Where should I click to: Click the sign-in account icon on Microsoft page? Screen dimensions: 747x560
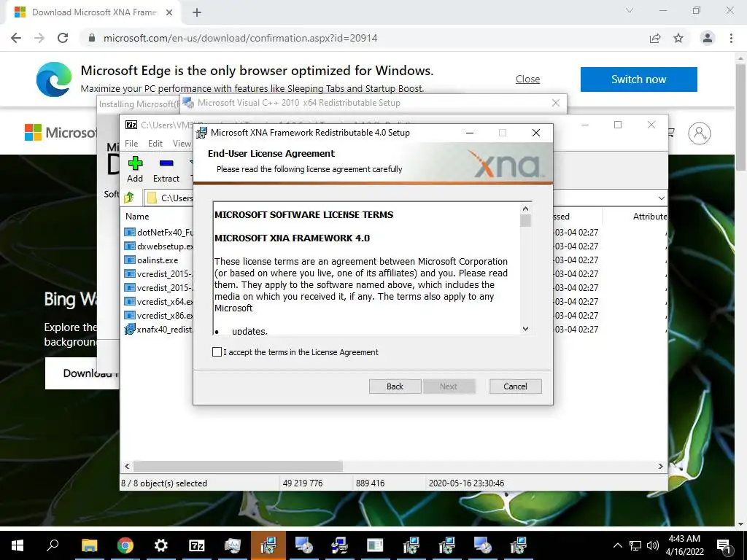[700, 133]
